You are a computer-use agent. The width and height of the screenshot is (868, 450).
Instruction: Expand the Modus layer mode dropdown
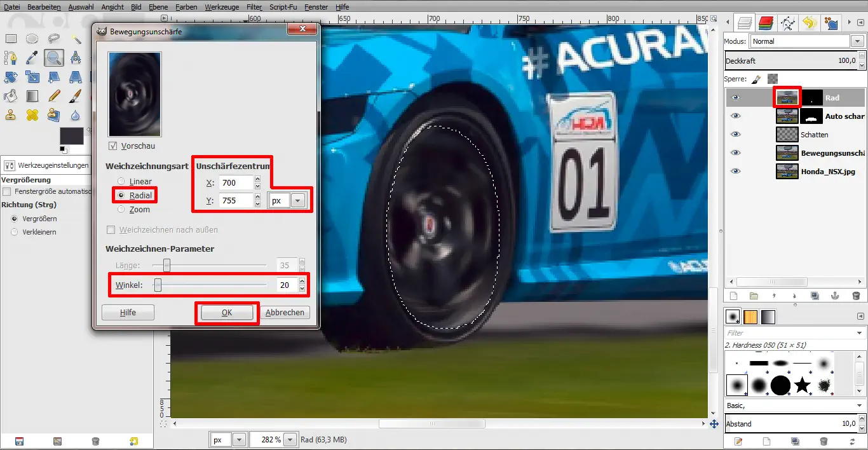[x=857, y=41]
